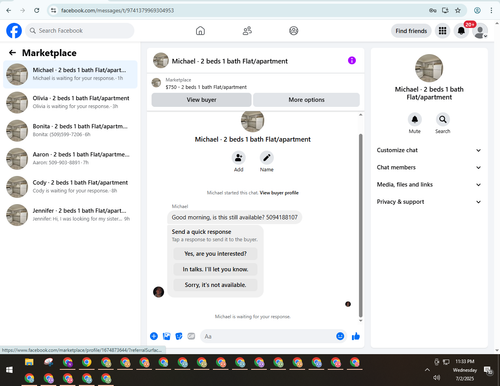Click the listing thumbnail in the Marketplace banner
Screen dimensions: 500x386
coord(156,83)
